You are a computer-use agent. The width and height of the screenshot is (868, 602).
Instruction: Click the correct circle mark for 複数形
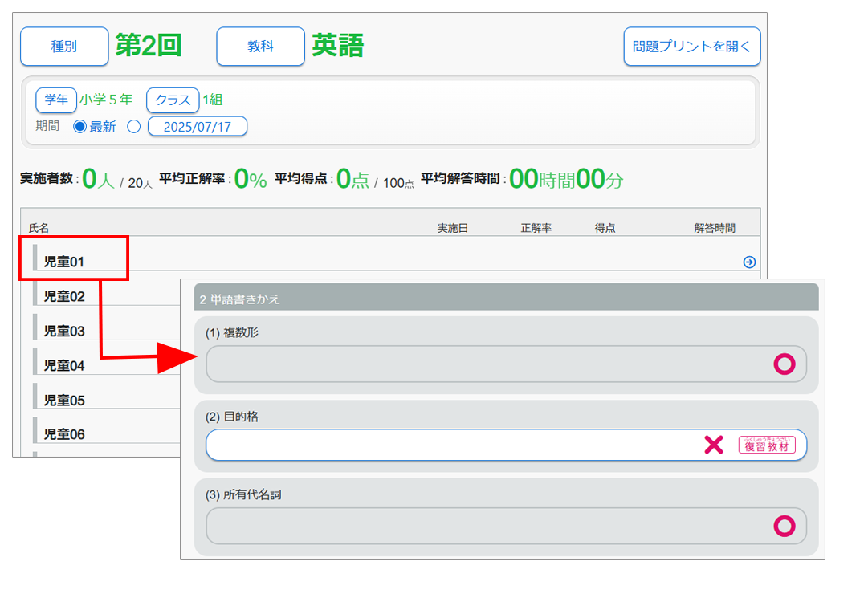784,364
